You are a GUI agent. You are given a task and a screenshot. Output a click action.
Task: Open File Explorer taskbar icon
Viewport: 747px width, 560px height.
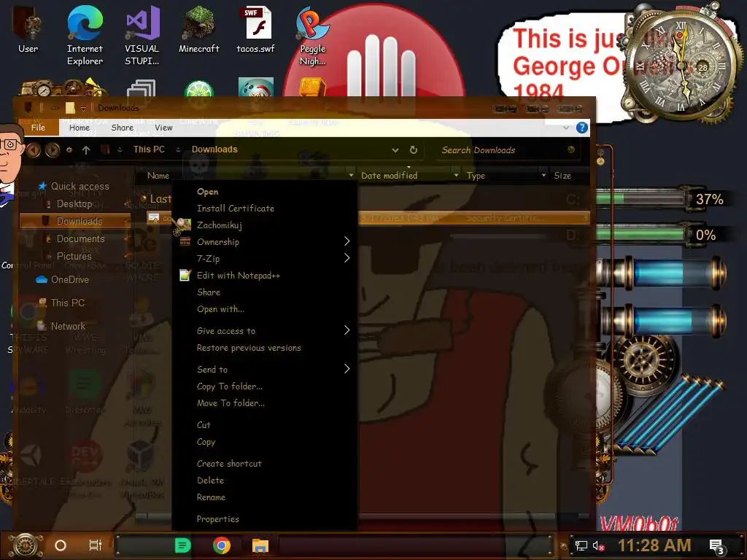260,545
